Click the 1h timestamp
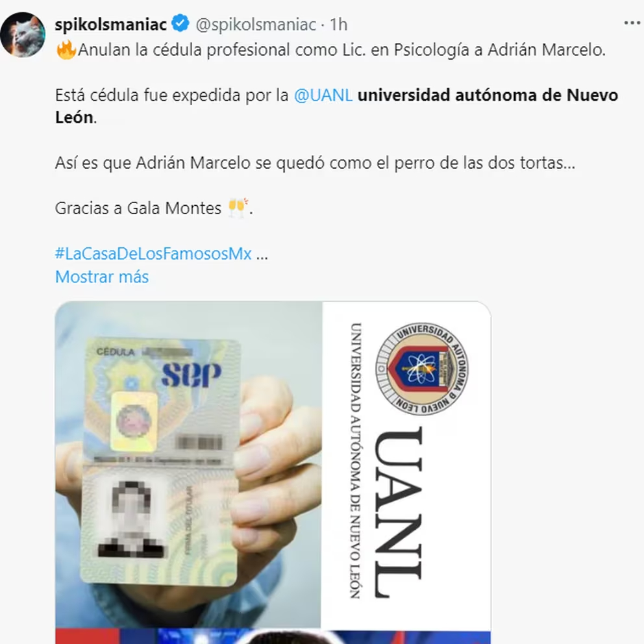Viewport: 644px width, 644px height. pos(339,25)
